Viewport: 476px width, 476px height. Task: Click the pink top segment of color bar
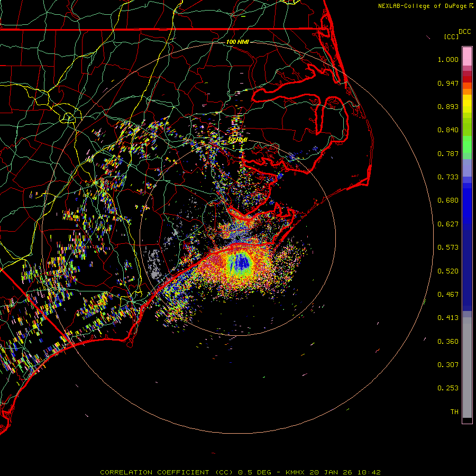tap(467, 57)
